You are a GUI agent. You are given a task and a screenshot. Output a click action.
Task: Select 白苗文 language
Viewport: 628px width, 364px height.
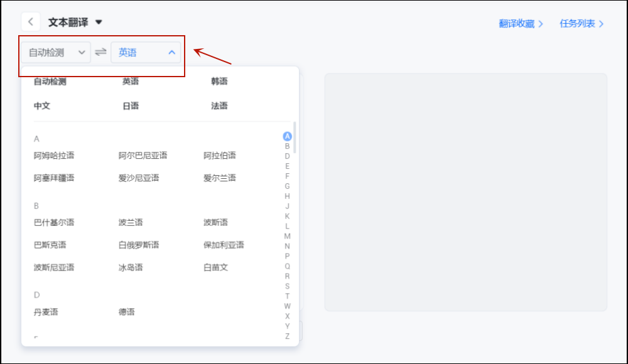(215, 267)
